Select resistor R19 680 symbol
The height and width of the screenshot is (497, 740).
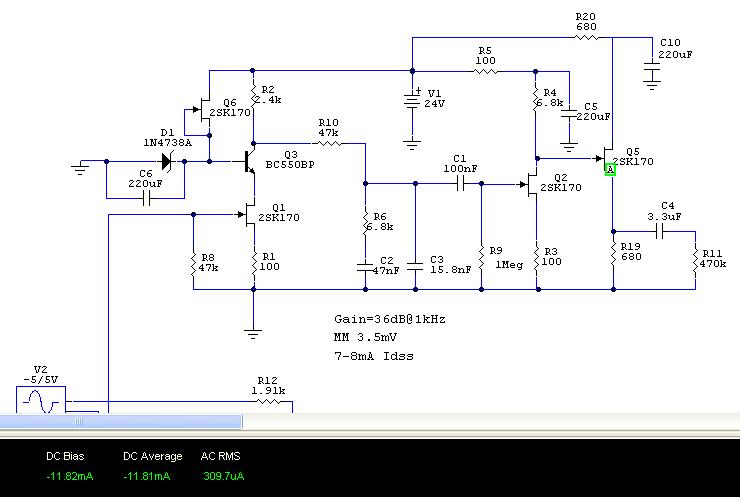[613, 253]
